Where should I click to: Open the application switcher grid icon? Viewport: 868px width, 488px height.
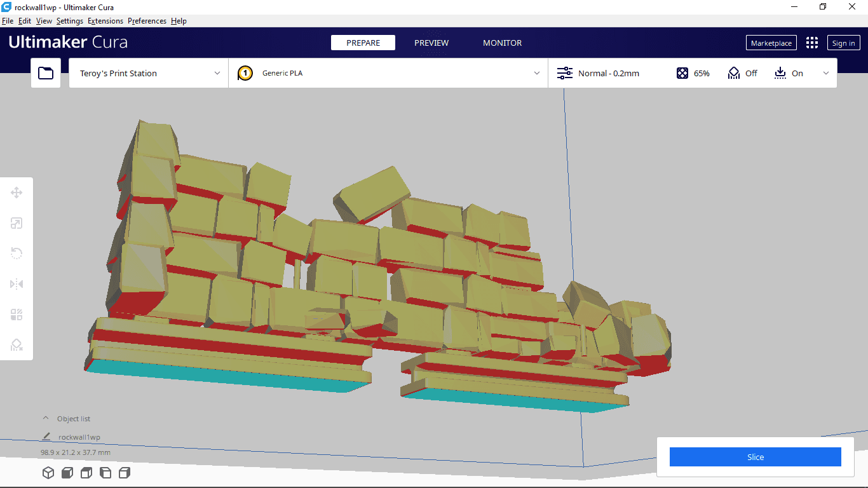[x=812, y=43]
